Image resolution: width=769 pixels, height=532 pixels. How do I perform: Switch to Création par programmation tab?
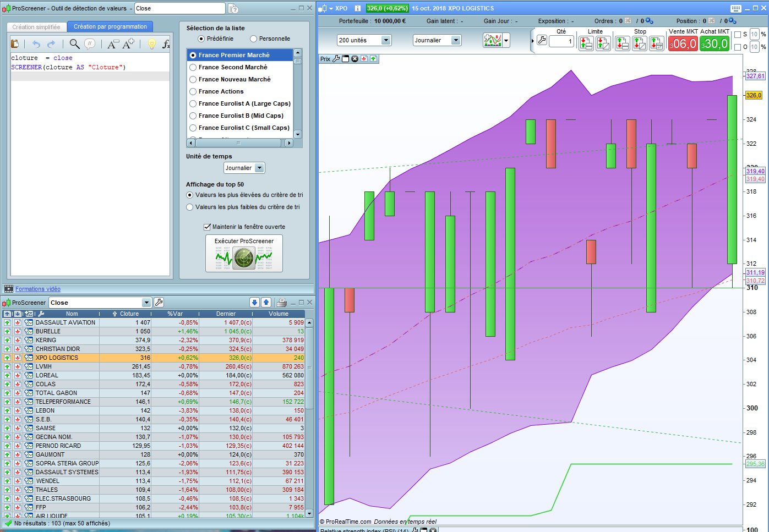110,26
